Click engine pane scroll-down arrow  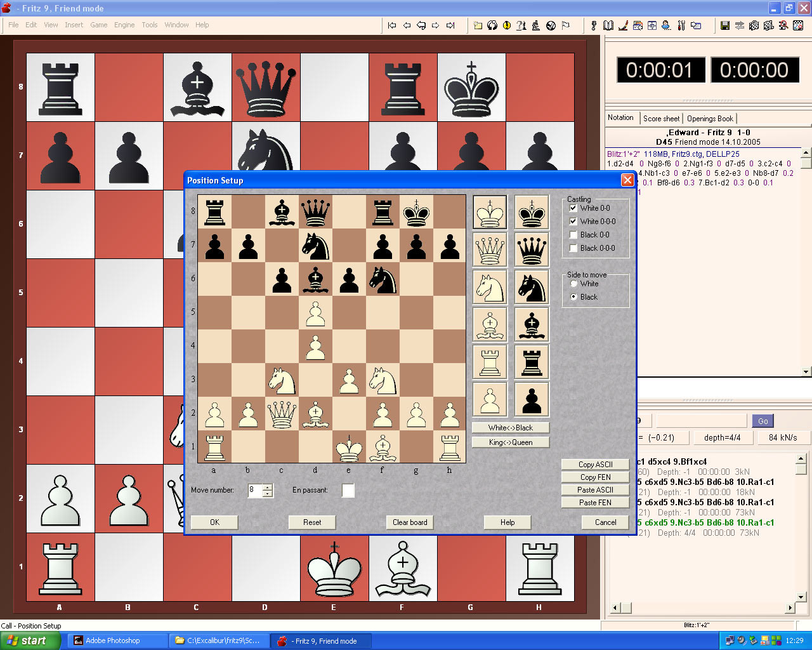pos(801,597)
